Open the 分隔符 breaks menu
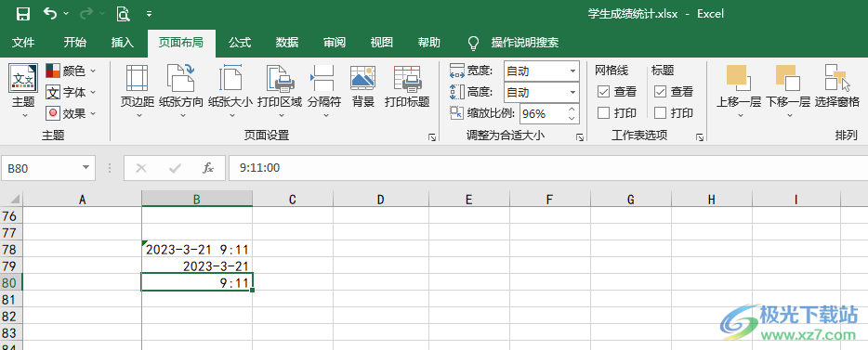 [324, 91]
